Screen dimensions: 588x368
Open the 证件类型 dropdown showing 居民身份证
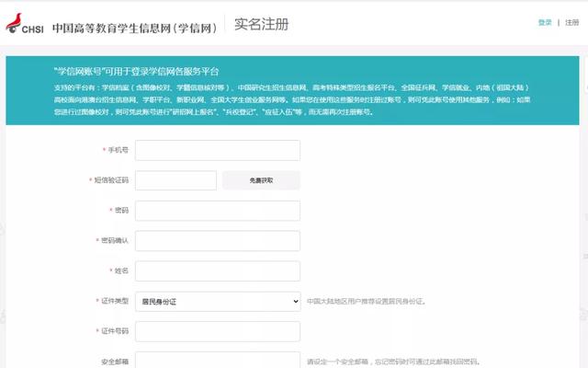point(218,302)
